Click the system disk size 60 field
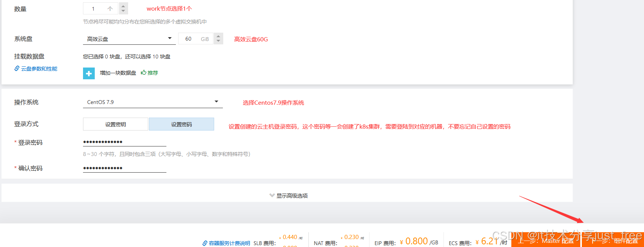Screen dimensions: 644x247 tap(196, 39)
